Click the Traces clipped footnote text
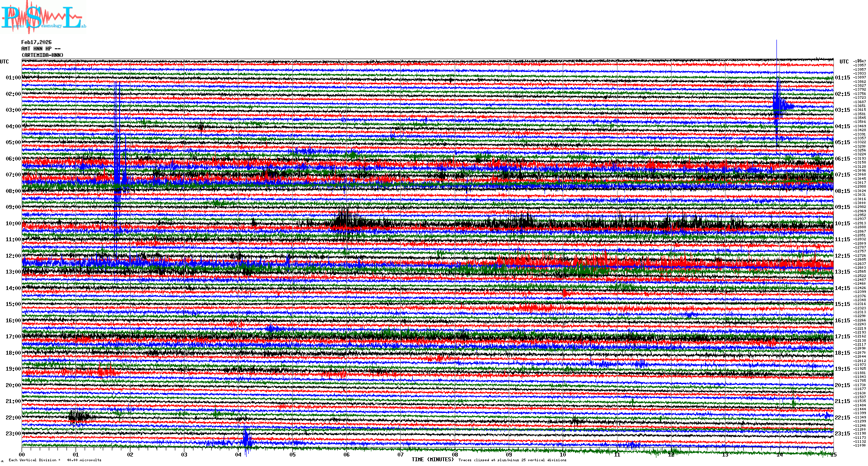This screenshot has width=868, height=466. 512,460
